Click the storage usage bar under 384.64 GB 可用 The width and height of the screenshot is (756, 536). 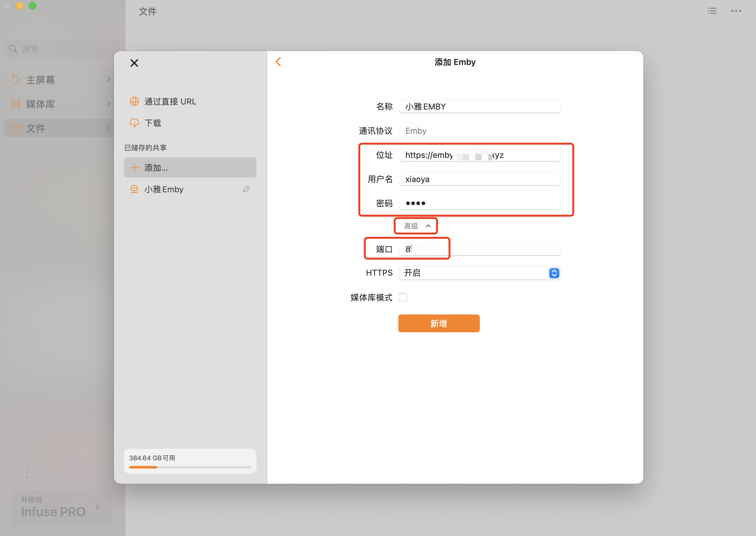coord(190,467)
